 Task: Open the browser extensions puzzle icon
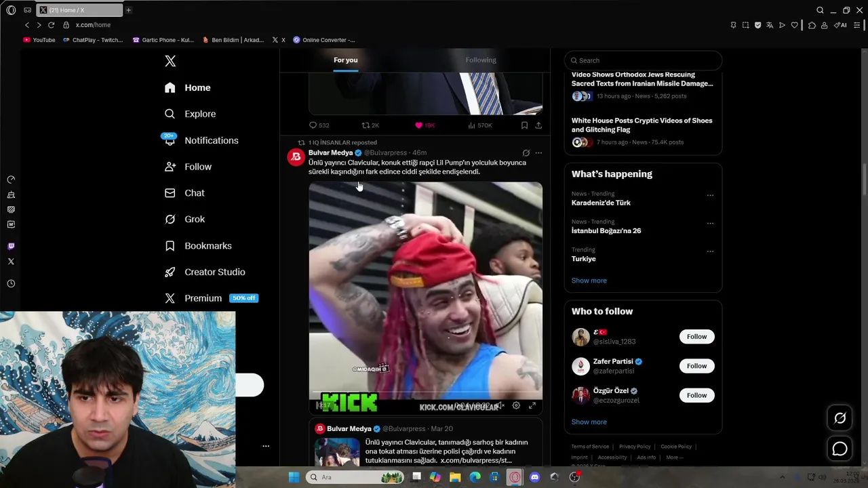pos(812,25)
